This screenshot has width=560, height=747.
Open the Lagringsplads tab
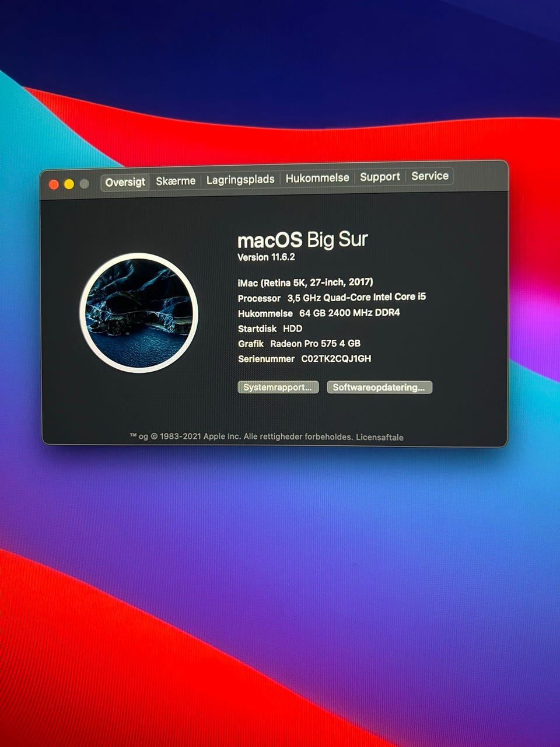240,180
